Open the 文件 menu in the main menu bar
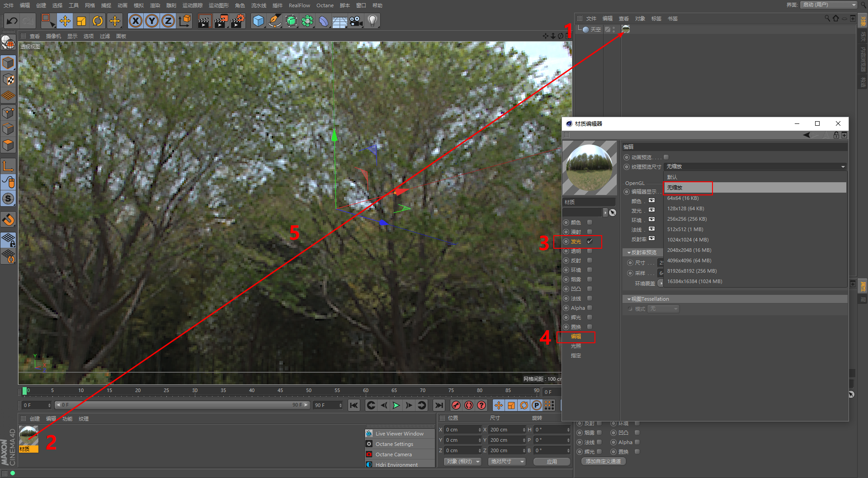Viewport: 868px width, 478px height. [x=9, y=5]
